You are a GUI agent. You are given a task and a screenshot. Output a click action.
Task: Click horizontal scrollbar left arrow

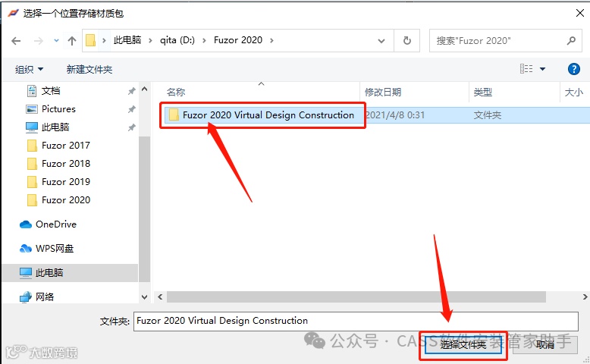pyautogui.click(x=160, y=297)
